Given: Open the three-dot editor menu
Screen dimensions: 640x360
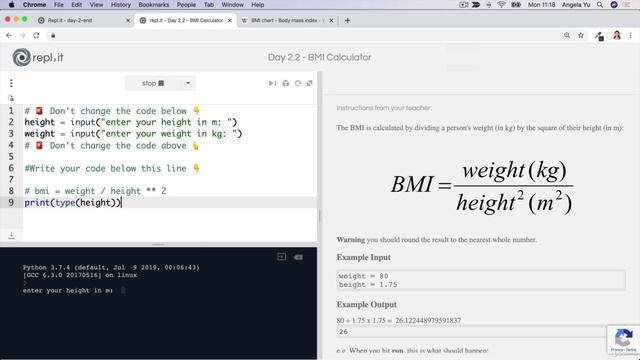Looking at the screenshot, I should point(11,83).
